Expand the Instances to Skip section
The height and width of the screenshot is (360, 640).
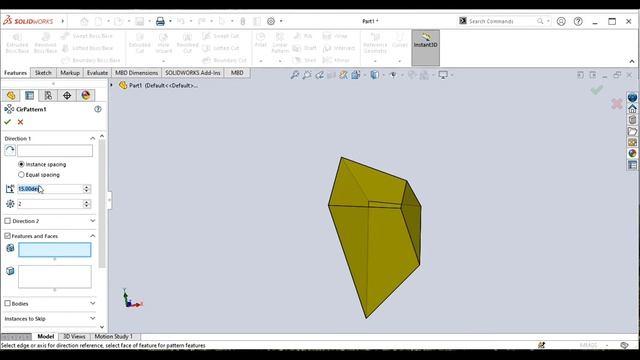click(x=93, y=318)
